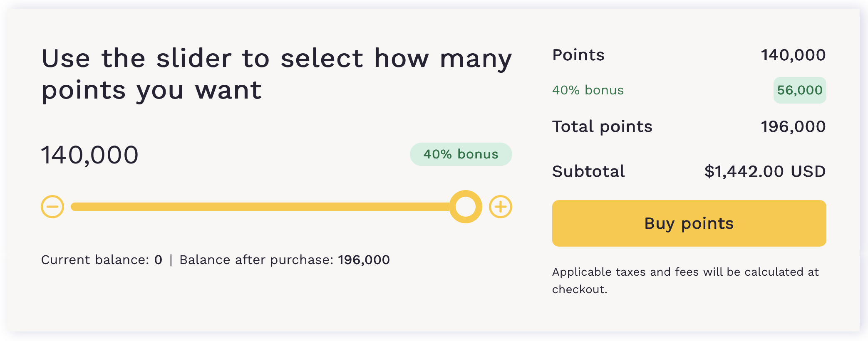Click the green 56,000 bonus amount badge
The height and width of the screenshot is (341, 868).
click(x=799, y=90)
